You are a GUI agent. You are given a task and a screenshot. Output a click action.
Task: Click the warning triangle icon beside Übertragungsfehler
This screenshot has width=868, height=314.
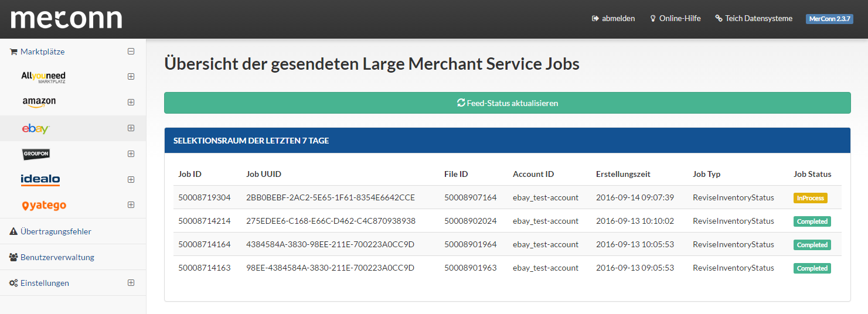coord(13,231)
